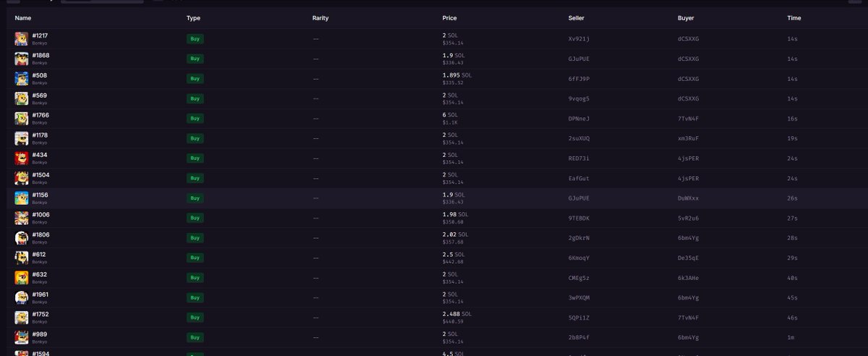Click the #632 orange NFT icon
The width and height of the screenshot is (868, 356).
click(x=22, y=277)
